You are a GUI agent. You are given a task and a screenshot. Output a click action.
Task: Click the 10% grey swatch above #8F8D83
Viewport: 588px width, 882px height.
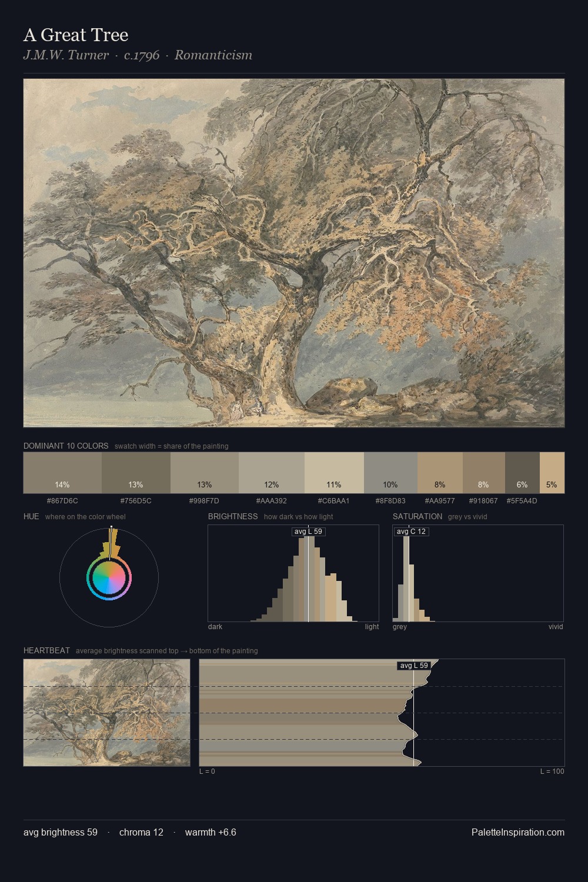[x=390, y=472]
